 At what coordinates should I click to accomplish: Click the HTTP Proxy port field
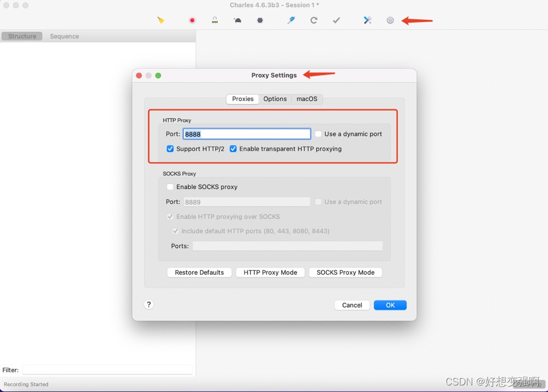pyautogui.click(x=247, y=134)
